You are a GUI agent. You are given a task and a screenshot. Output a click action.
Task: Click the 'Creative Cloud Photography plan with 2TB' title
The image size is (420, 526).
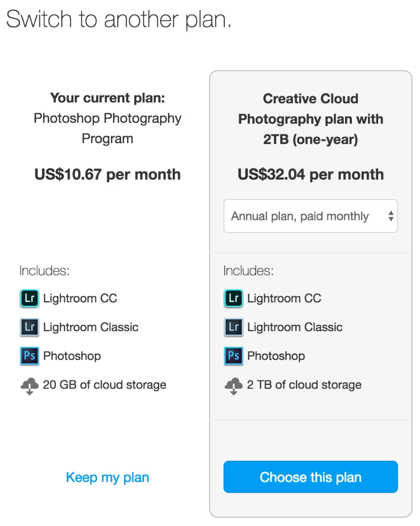click(x=310, y=119)
